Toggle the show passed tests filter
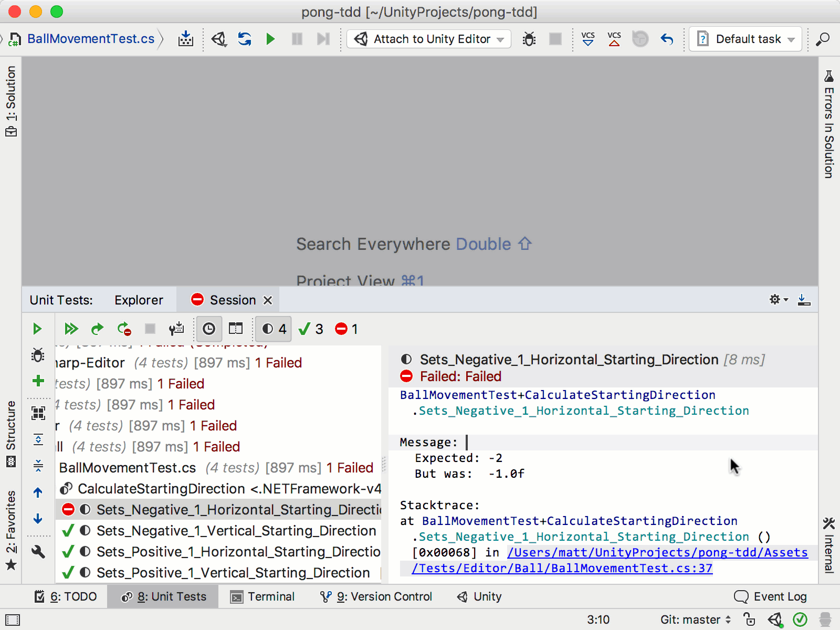Screen dimensions: 840x630 coord(311,329)
